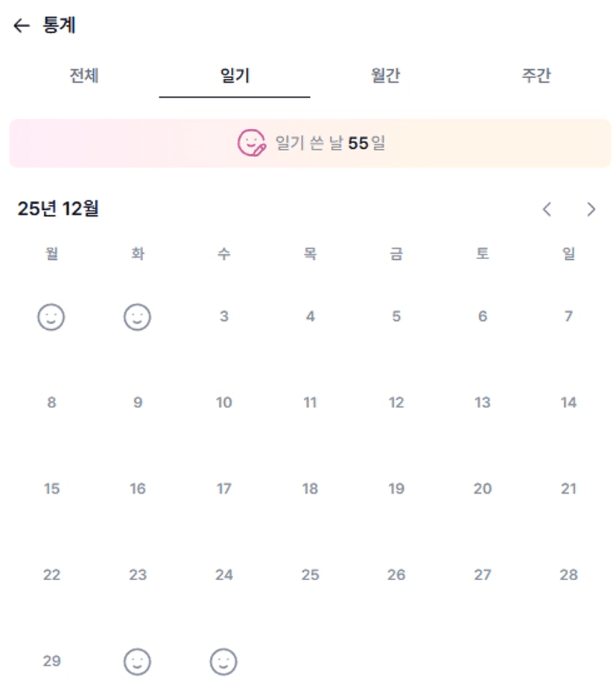The width and height of the screenshot is (616, 691).
Task: Go to the next month with right chevron
Action: click(x=591, y=210)
